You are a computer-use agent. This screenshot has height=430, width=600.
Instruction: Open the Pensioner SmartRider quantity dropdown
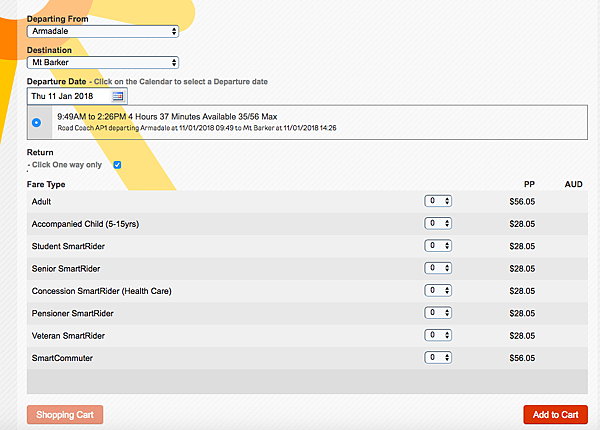[438, 313]
